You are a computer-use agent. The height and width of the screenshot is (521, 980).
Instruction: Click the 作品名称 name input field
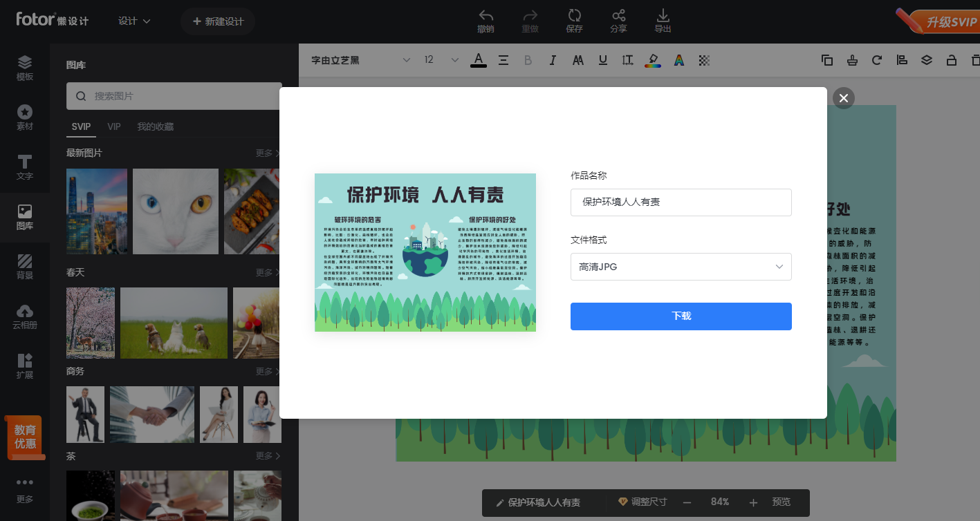(x=681, y=202)
